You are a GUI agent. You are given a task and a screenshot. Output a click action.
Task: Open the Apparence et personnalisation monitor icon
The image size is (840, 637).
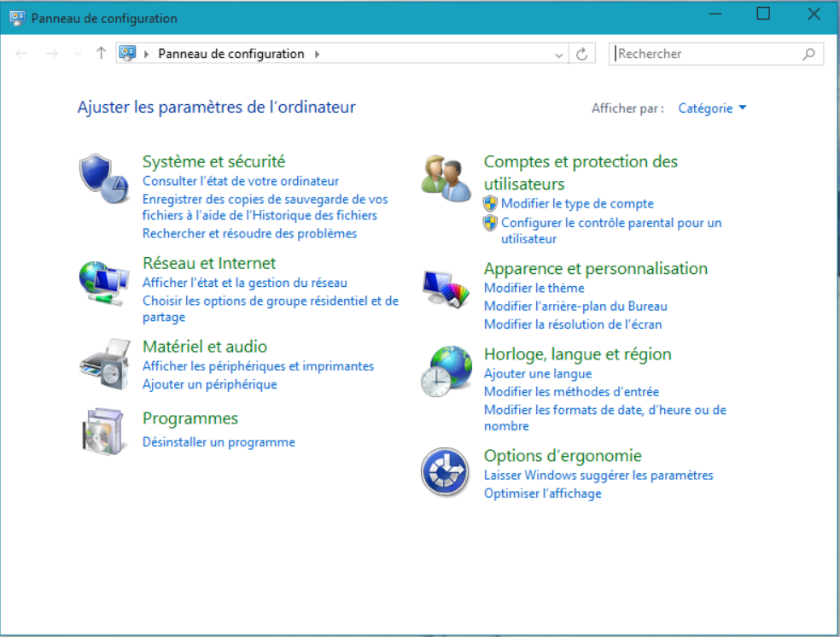(x=446, y=289)
